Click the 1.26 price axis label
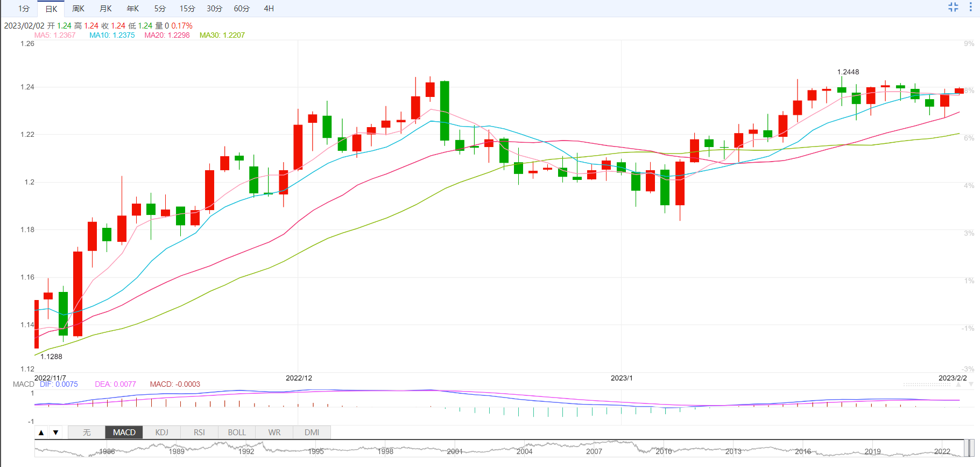Viewport: 980px width, 467px height. pyautogui.click(x=27, y=44)
